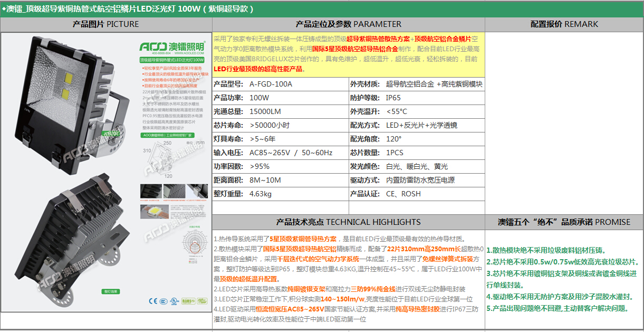The image size is (644, 332).
Task: Select 超导航空铝合金 +高纯紫铜模块 value
Action: coord(434,84)
